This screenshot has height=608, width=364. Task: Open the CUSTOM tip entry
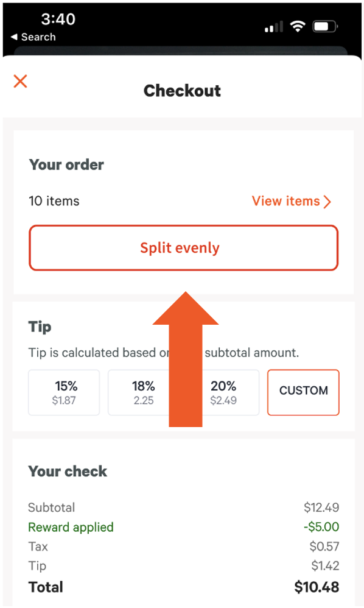[303, 392]
